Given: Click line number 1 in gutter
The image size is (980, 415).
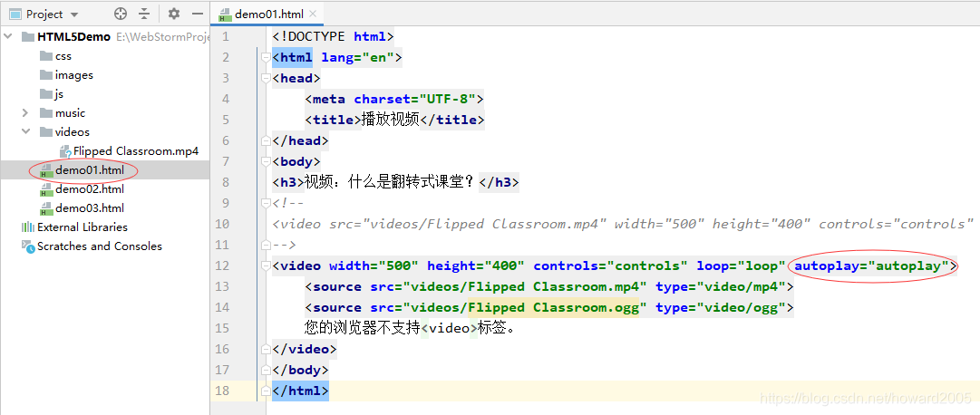Looking at the screenshot, I should click(x=226, y=37).
